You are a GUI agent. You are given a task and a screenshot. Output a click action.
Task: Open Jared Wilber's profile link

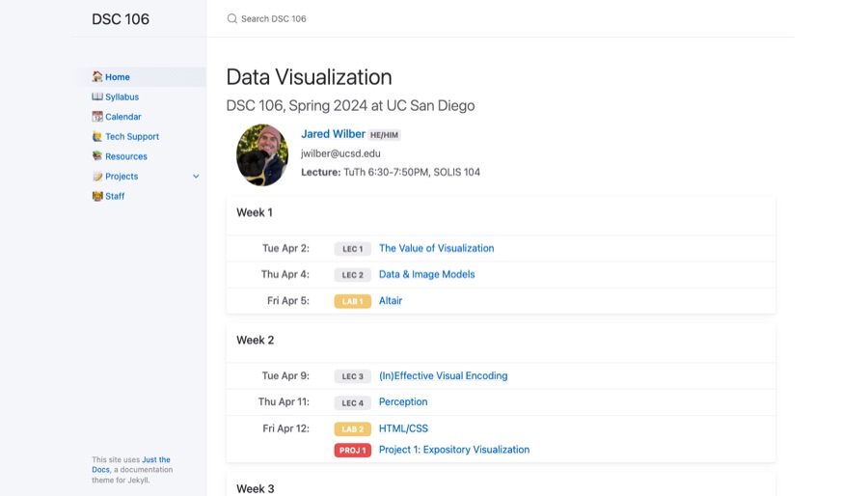(334, 134)
